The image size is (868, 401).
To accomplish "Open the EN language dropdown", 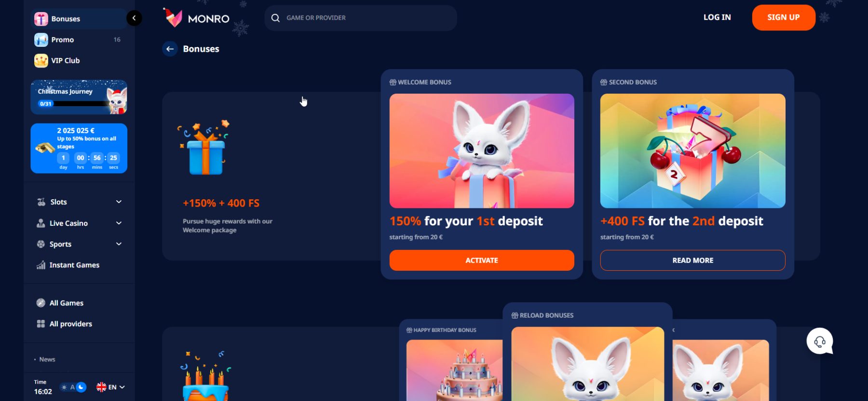I will coord(110,387).
